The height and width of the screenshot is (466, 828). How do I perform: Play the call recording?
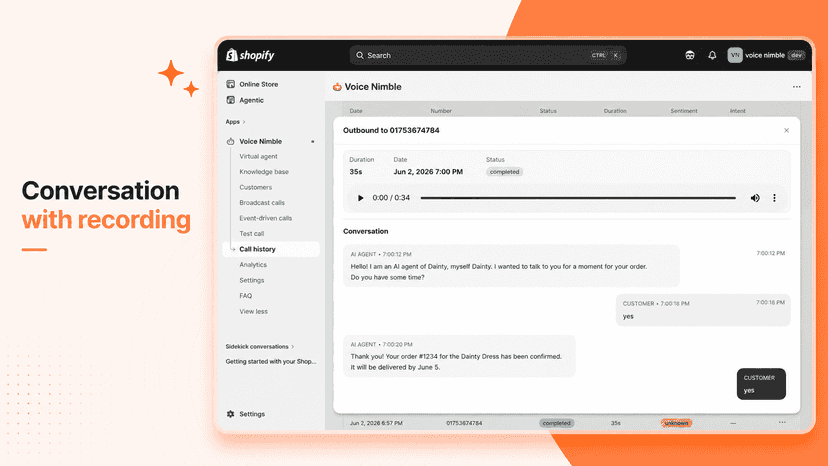click(361, 198)
